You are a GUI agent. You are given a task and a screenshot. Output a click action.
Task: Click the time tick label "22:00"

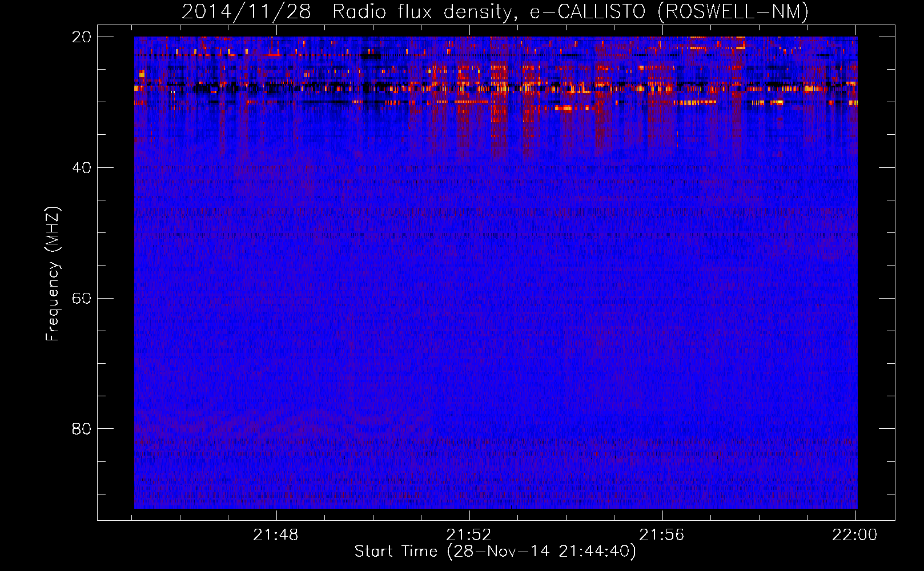[855, 535]
